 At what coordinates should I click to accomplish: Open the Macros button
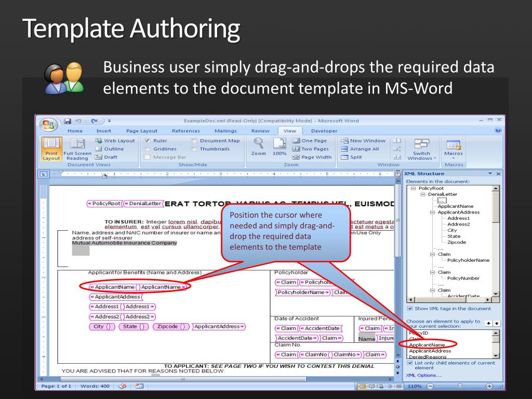(454, 149)
